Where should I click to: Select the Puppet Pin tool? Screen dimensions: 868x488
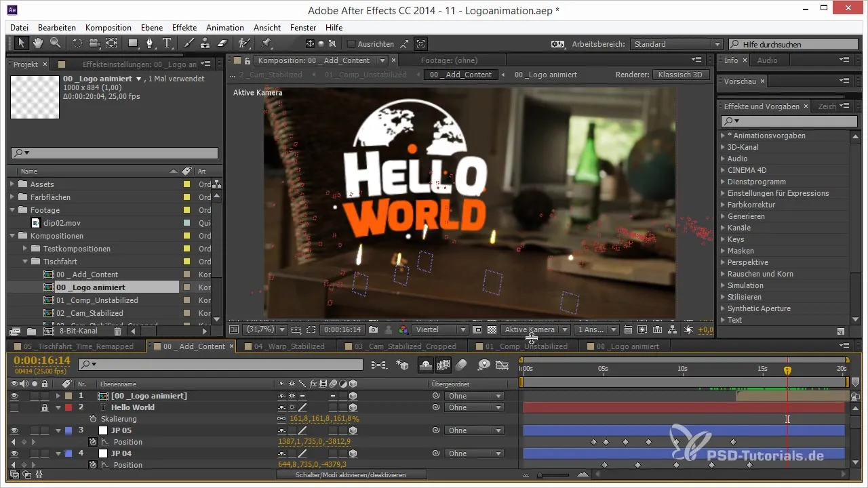pyautogui.click(x=266, y=43)
